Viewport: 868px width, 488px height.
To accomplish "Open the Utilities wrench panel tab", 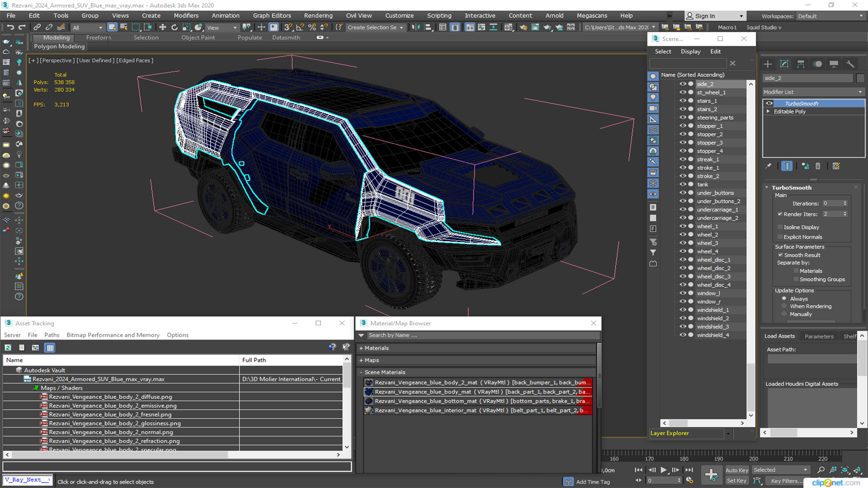I will click(x=850, y=64).
